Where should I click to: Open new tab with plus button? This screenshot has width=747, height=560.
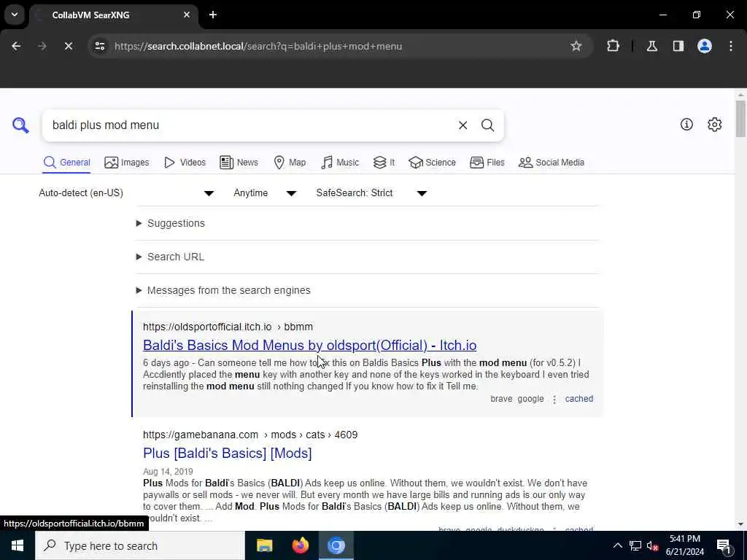click(x=213, y=15)
